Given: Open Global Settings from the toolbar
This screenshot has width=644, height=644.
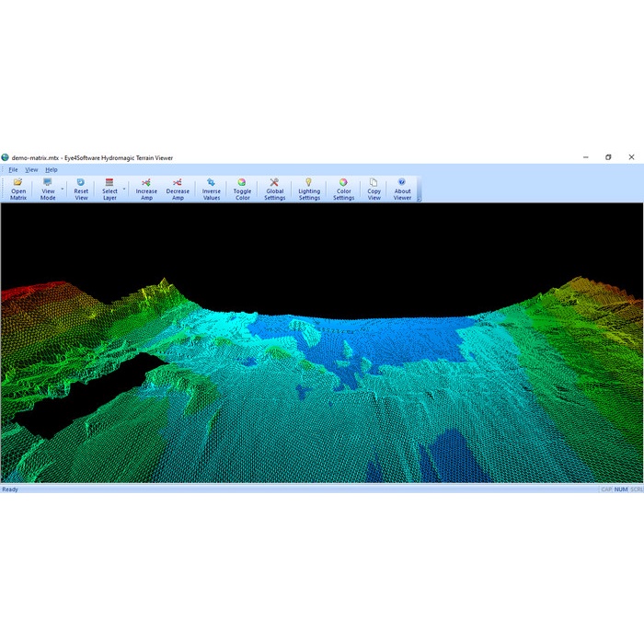Looking at the screenshot, I should pyautogui.click(x=275, y=190).
